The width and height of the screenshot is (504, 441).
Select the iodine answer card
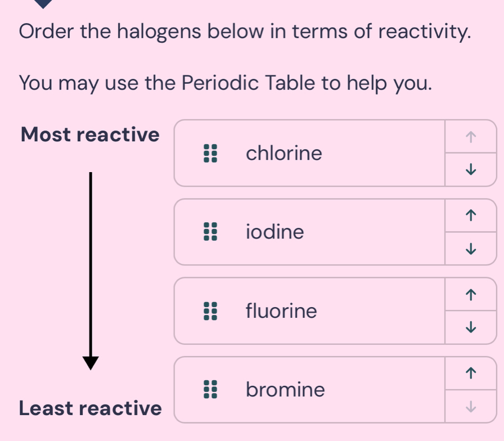tap(309, 232)
